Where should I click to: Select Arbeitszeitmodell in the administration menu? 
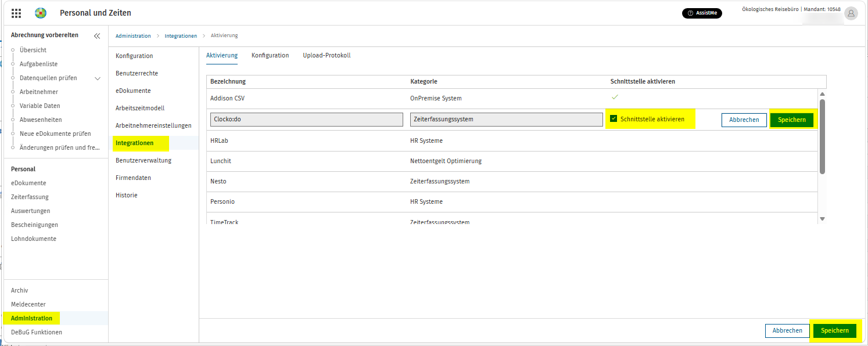pyautogui.click(x=140, y=108)
